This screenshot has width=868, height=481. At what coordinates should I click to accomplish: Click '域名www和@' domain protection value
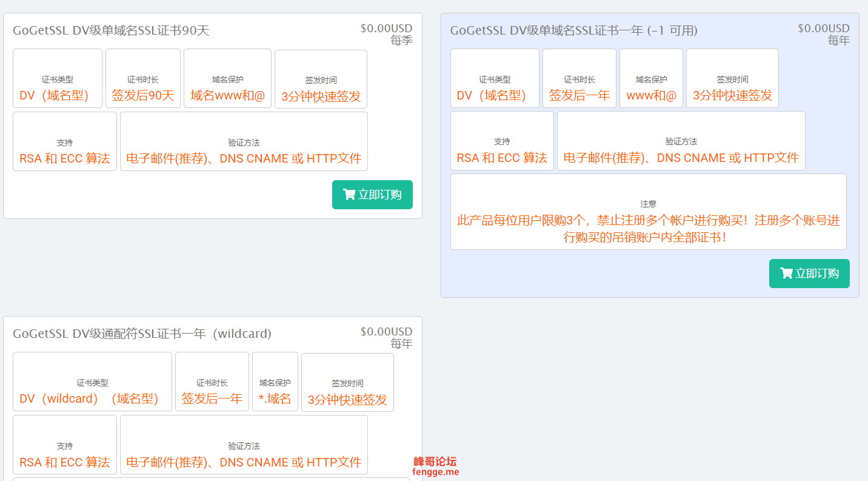(228, 95)
